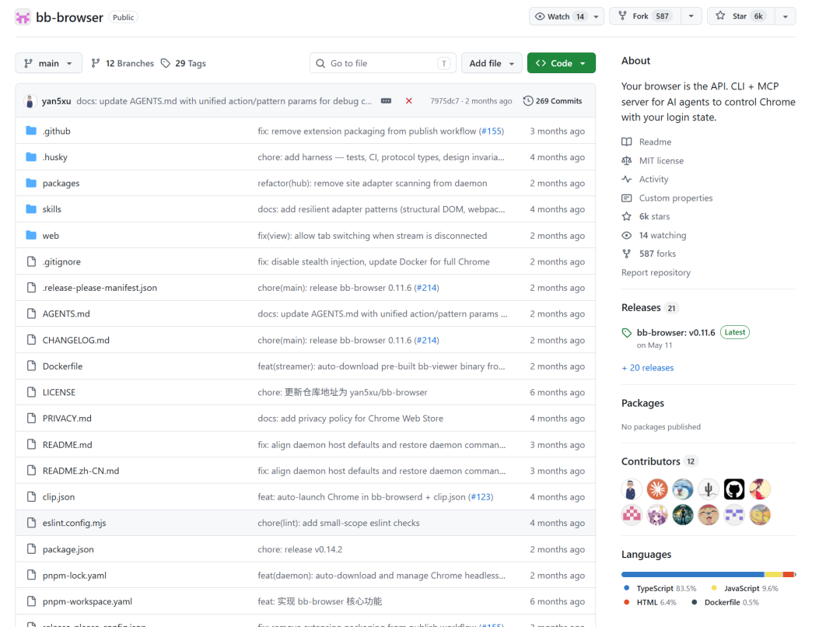
Task: Click the HTML red language dot
Action: point(627,602)
